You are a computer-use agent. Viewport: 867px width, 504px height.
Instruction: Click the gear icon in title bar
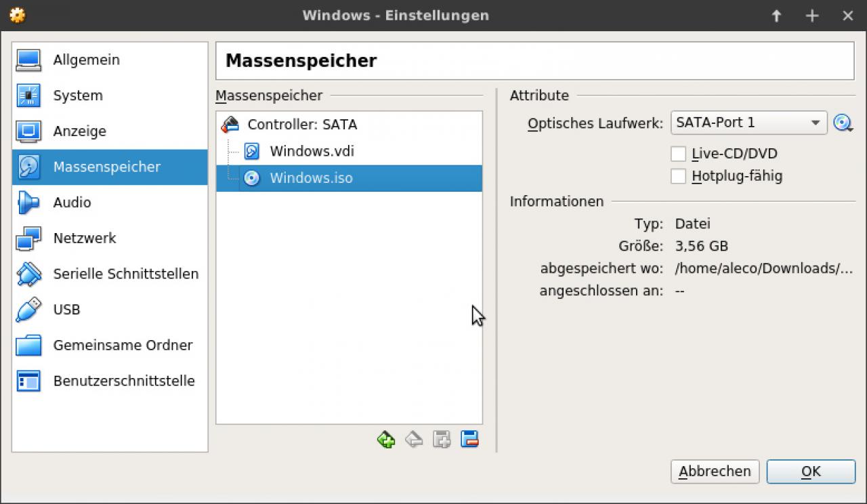pyautogui.click(x=18, y=15)
